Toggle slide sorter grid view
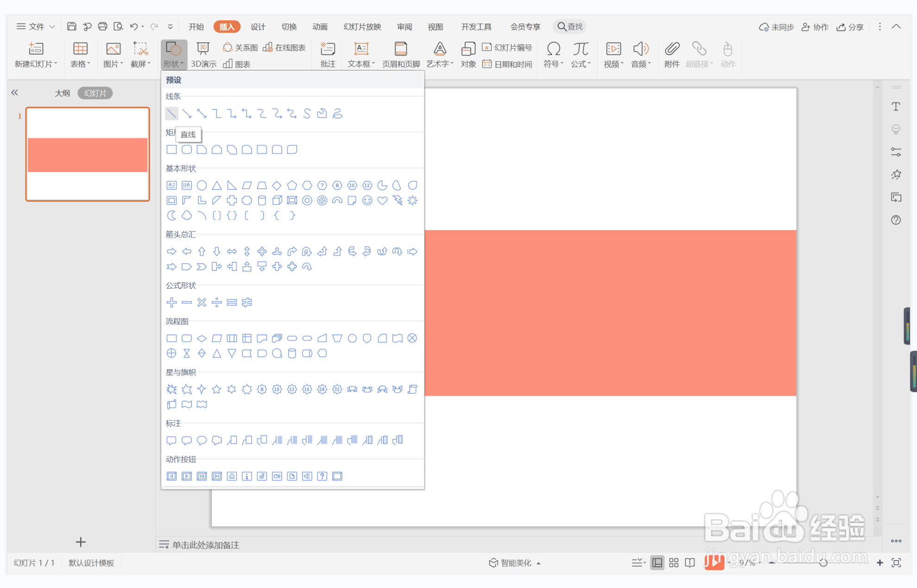 coord(674,563)
